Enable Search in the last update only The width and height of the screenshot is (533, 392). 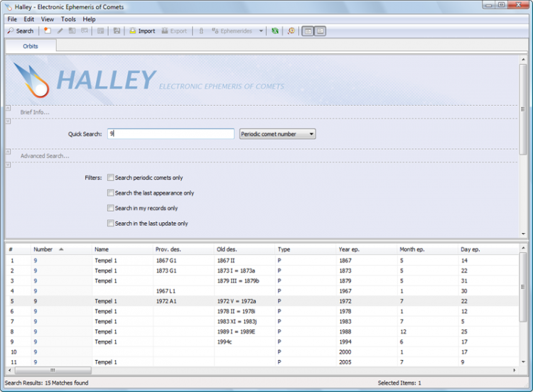click(x=110, y=223)
